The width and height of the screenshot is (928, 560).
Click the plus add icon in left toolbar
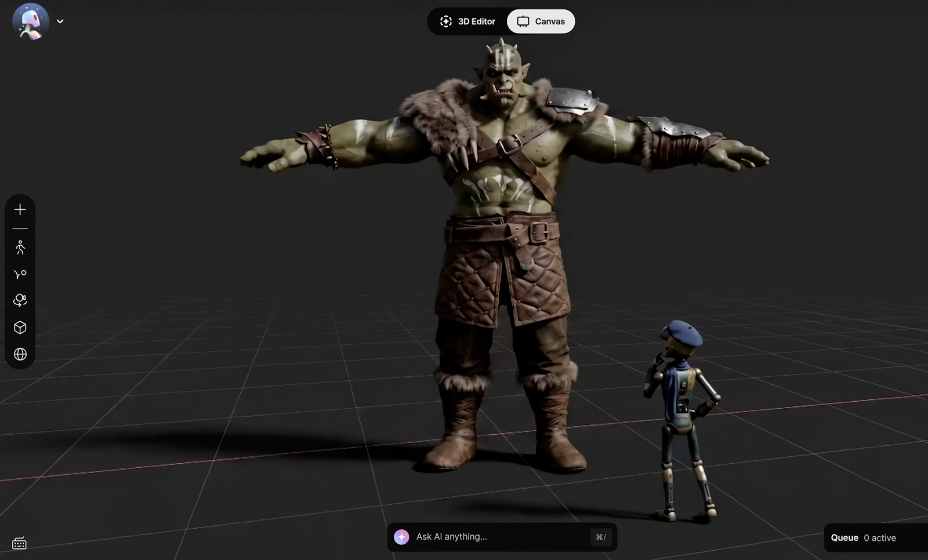pos(20,209)
